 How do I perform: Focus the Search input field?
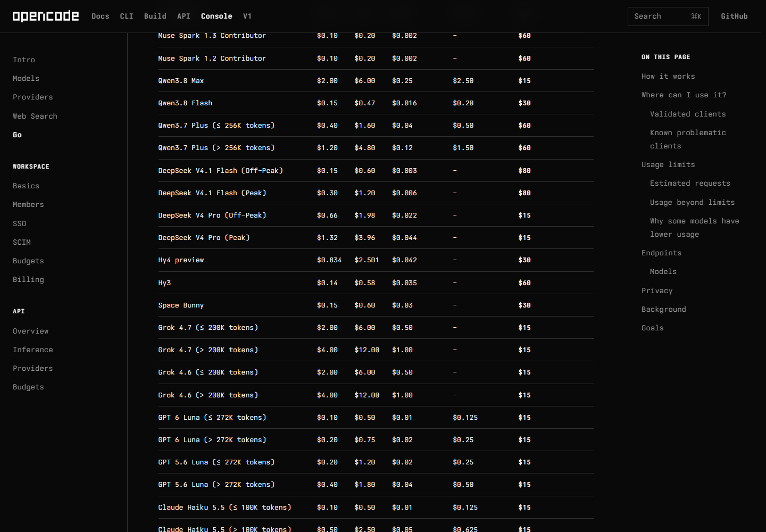(x=668, y=16)
